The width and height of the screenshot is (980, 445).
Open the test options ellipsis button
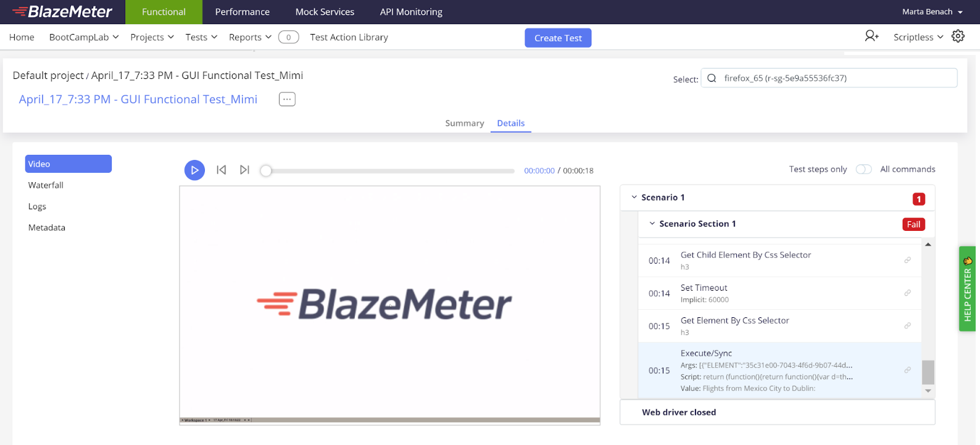tap(287, 99)
